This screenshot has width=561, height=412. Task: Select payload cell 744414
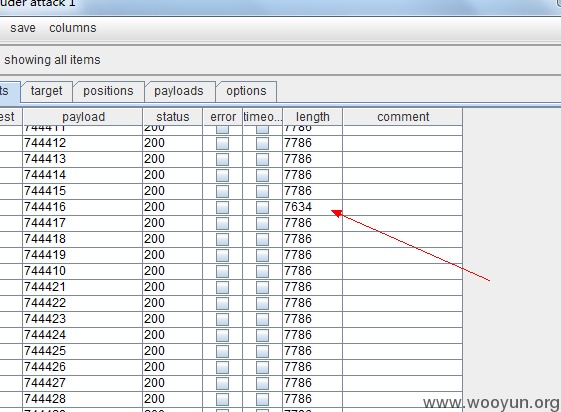(83, 175)
